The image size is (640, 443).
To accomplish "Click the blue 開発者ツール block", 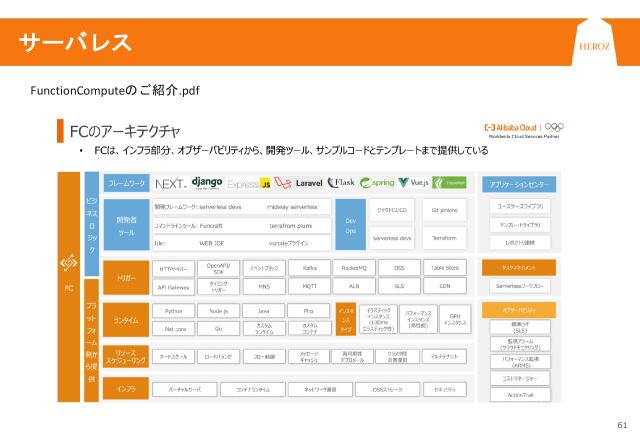I will 127,225.
